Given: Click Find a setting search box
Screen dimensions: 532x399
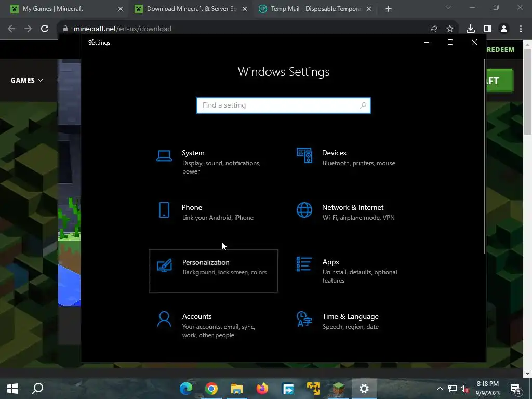Looking at the screenshot, I should pyautogui.click(x=283, y=105).
